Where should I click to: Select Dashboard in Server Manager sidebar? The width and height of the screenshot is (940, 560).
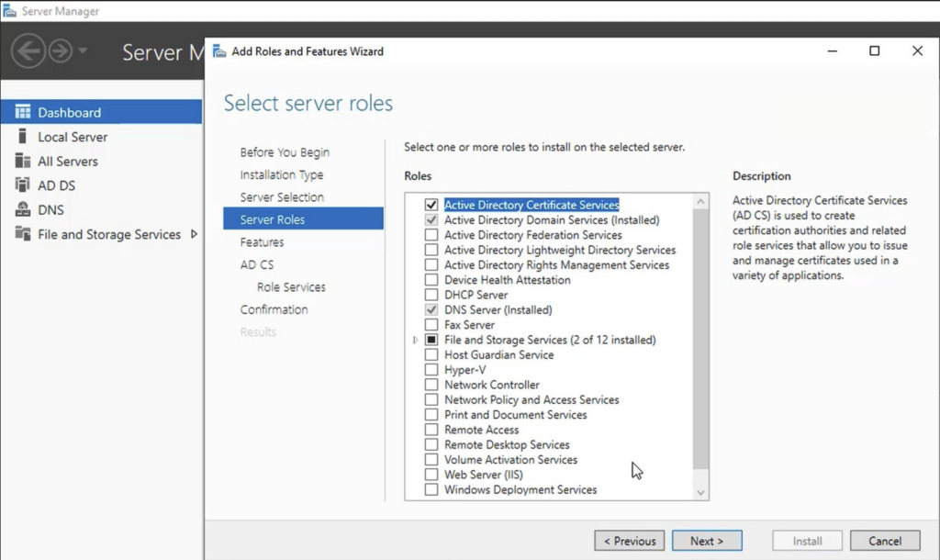coord(101,112)
